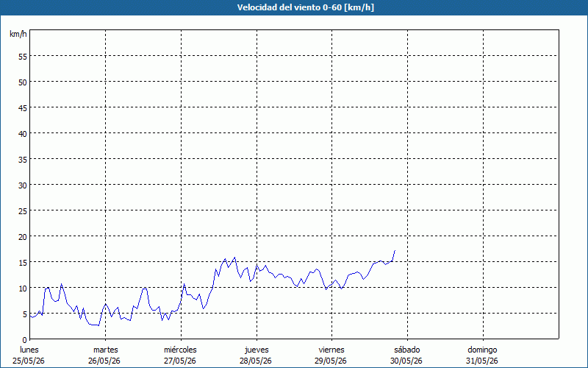This screenshot has width=588, height=368.
Task: Click the y-axis value 55
Action: 23,57
